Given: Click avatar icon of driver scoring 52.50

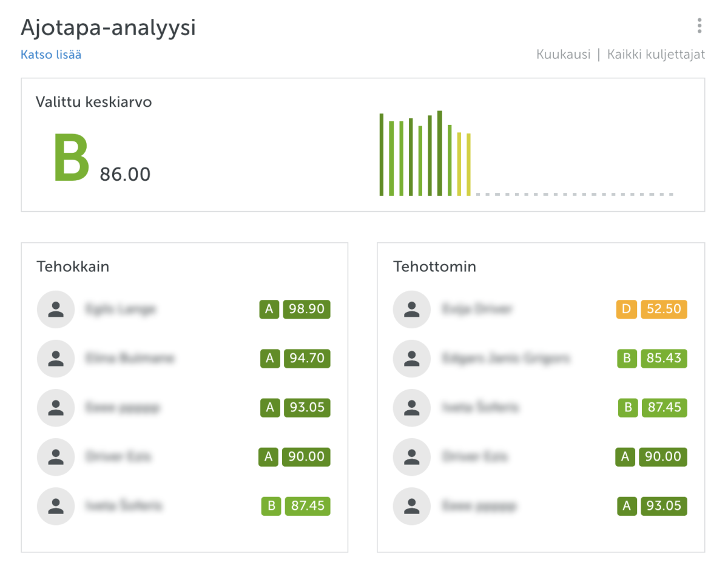Looking at the screenshot, I should (x=412, y=310).
